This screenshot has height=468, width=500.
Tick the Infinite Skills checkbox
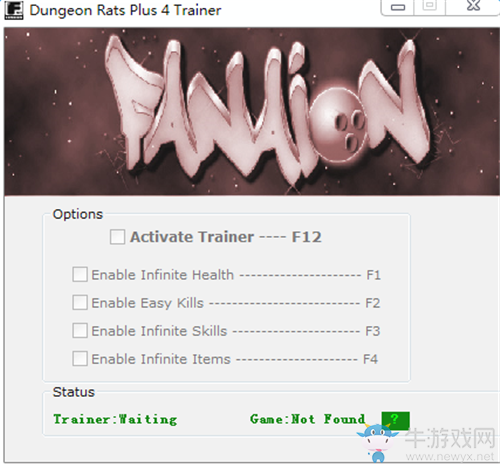(x=80, y=331)
